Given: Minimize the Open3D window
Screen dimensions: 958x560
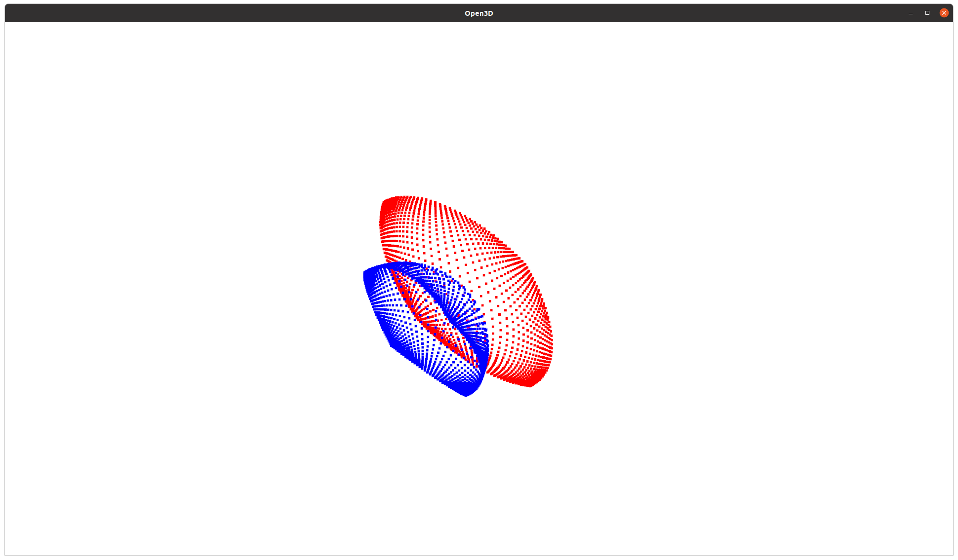Looking at the screenshot, I should click(910, 13).
